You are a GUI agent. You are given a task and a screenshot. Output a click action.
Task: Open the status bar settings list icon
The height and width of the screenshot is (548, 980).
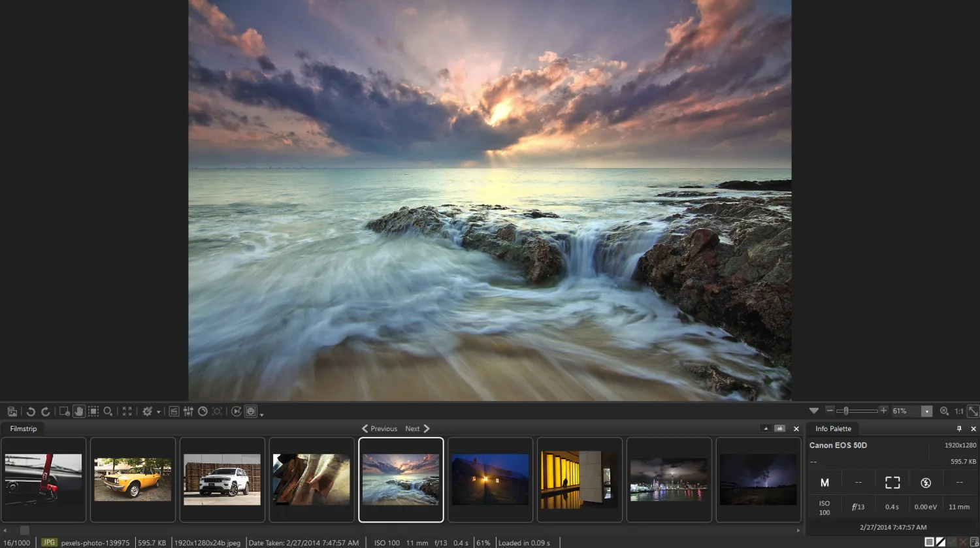pos(974,542)
